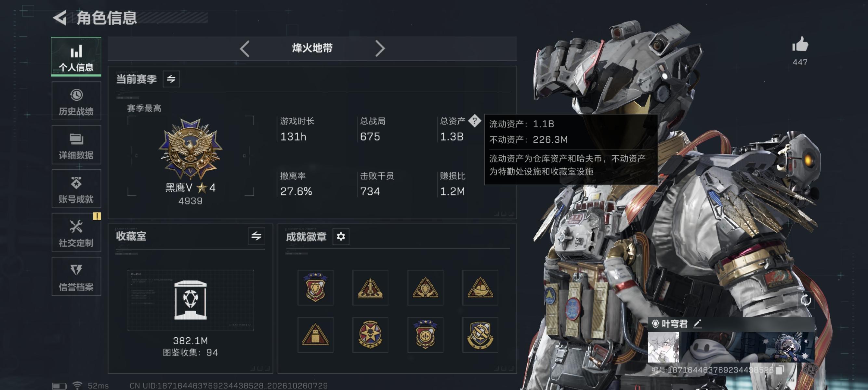Toggle the 收藏室 swap view button
Viewport: 868px width, 390px height.
coord(256,236)
